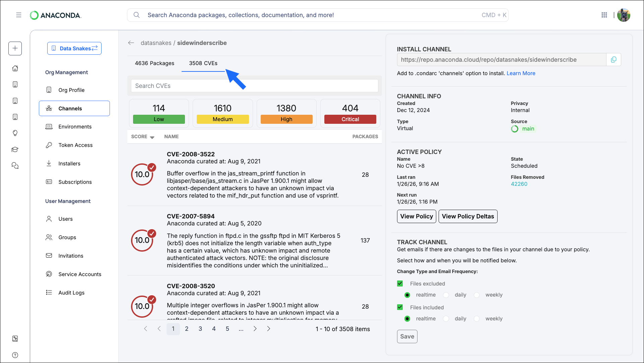Open the chat bubbles icon
The image size is (644, 363).
pos(15,166)
